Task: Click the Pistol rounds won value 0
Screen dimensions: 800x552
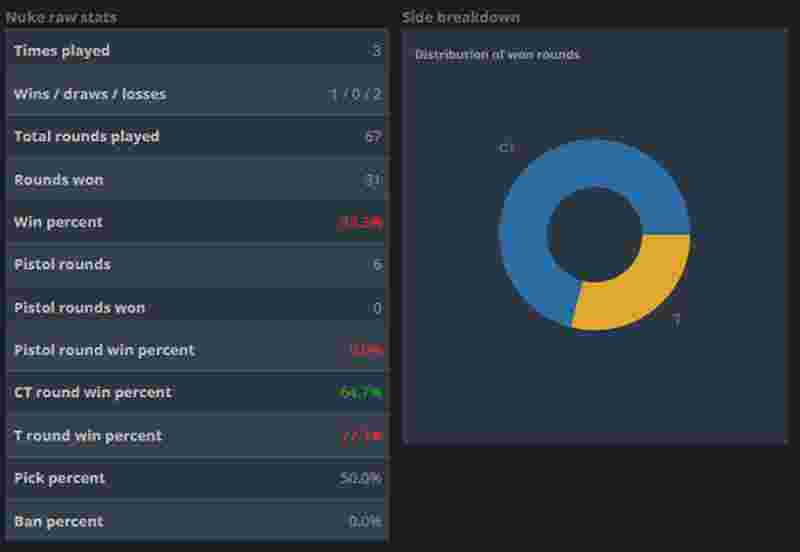Action: [377, 308]
